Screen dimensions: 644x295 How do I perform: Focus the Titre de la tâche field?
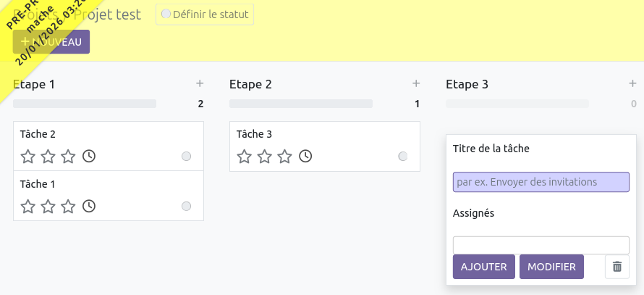[541, 182]
